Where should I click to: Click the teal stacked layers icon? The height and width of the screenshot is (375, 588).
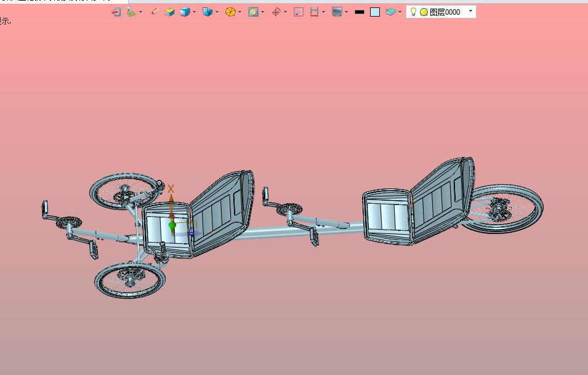390,12
